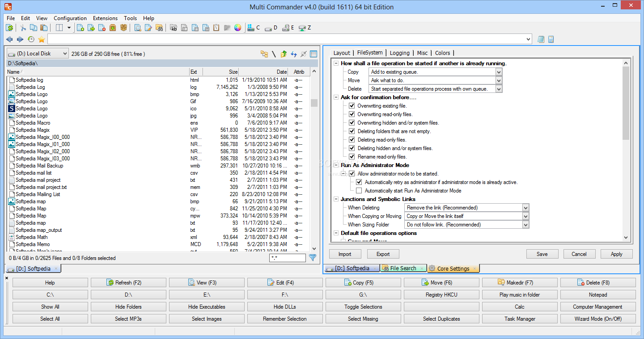
Task: Toggle Allow administrator mode to be started
Action: 352,174
